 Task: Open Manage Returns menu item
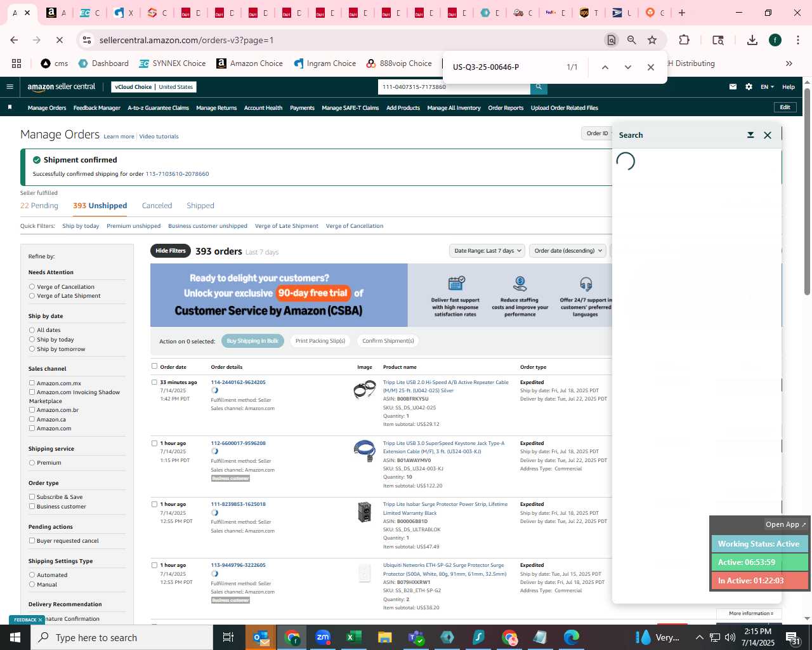coord(216,108)
